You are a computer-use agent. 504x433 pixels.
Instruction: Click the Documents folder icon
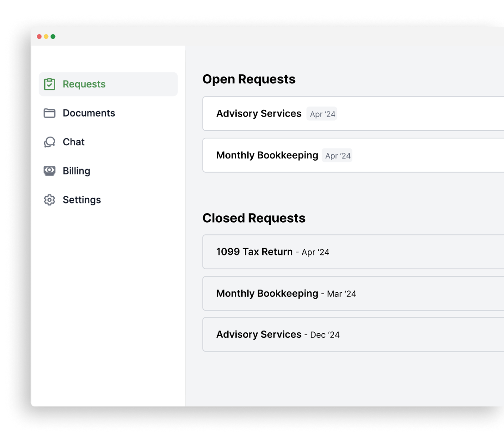49,113
